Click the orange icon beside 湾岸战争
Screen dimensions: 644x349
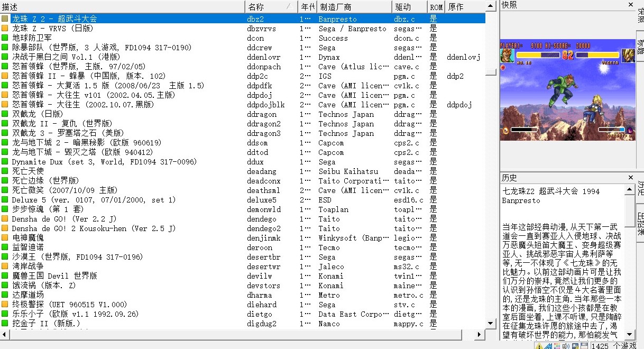tap(5, 267)
